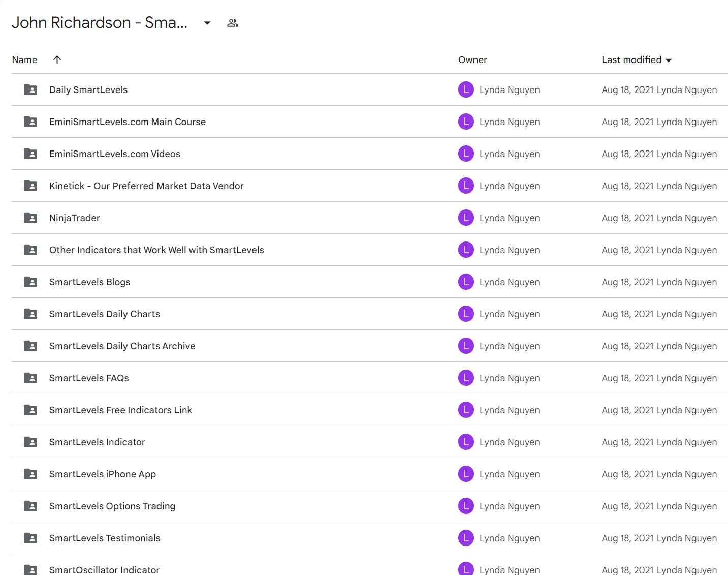Select the SmartLevels Blogs name
This screenshot has width=728, height=575.
[90, 282]
